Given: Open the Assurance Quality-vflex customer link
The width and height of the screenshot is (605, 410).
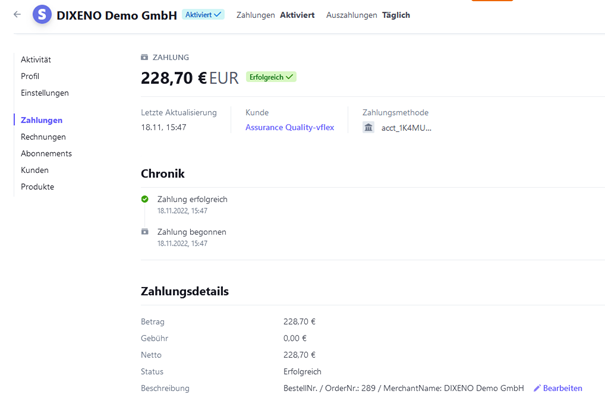Looking at the screenshot, I should coord(290,128).
